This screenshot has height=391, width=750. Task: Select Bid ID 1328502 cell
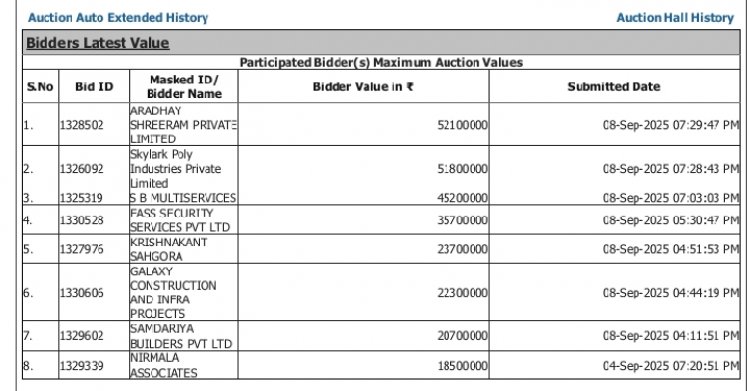pos(94,125)
